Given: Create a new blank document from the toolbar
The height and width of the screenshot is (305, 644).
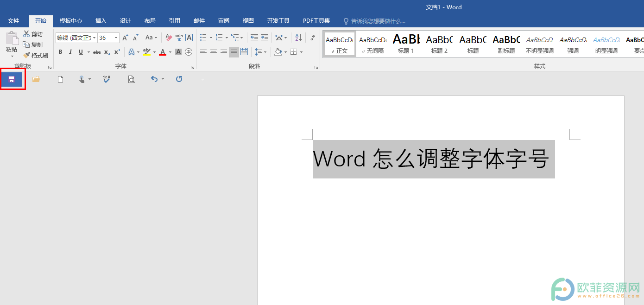Looking at the screenshot, I should tap(60, 79).
